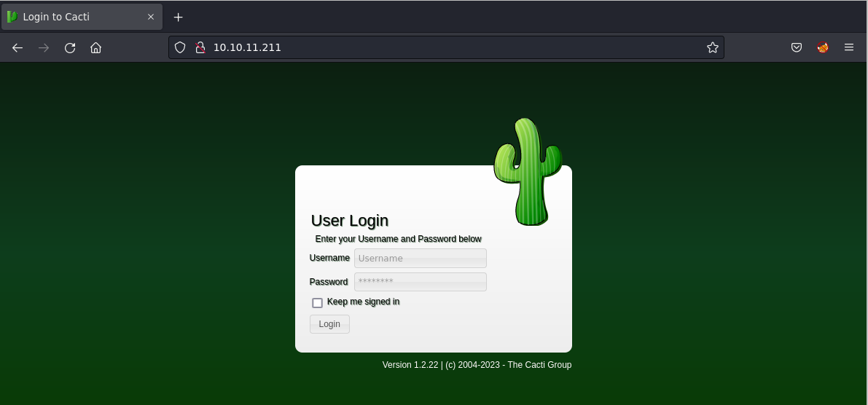Click the Login button

coord(329,324)
